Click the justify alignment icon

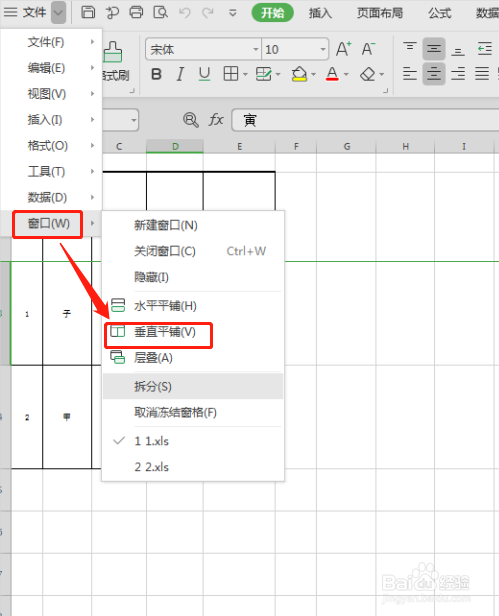[482, 74]
